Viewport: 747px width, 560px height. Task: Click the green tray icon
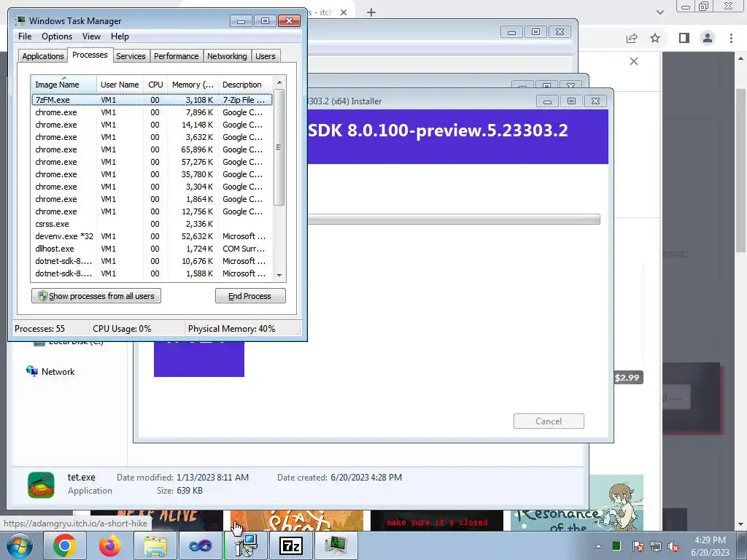(x=616, y=545)
